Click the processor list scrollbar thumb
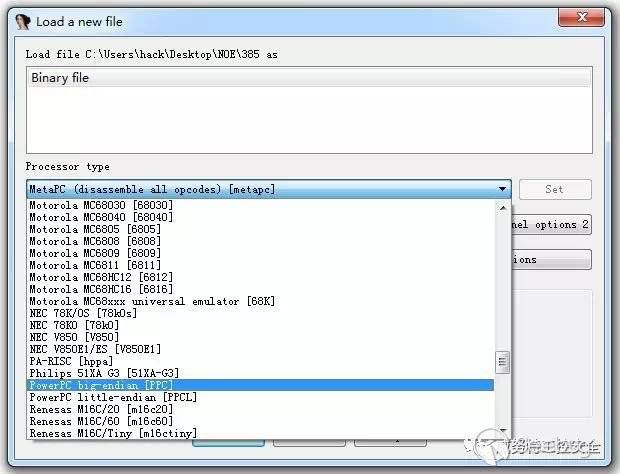Image resolution: width=620 pixels, height=474 pixels. [x=503, y=362]
